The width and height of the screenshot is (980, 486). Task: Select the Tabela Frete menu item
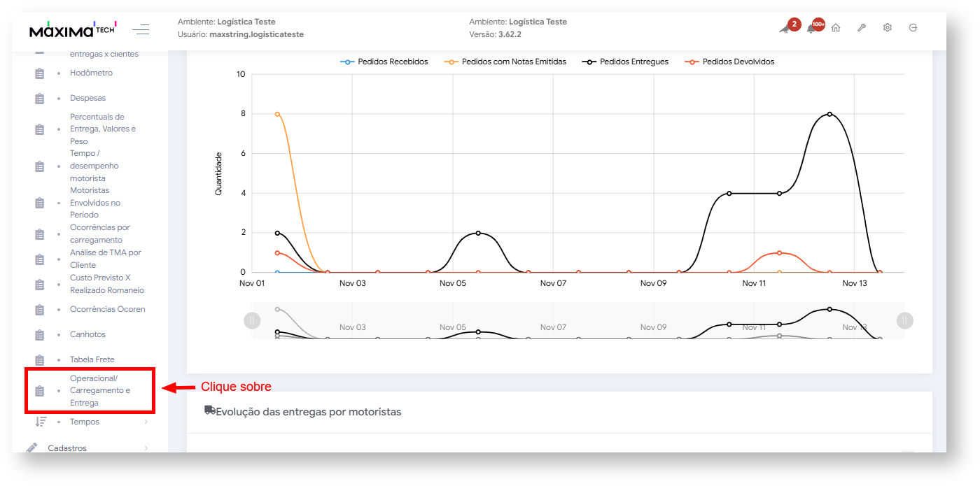[x=92, y=359]
